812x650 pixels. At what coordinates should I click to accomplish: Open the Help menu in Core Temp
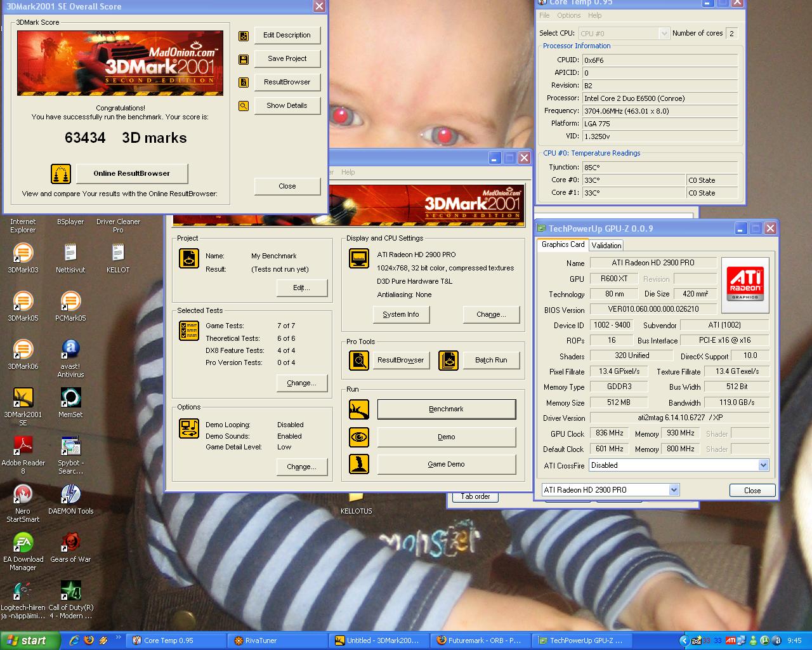click(x=594, y=15)
